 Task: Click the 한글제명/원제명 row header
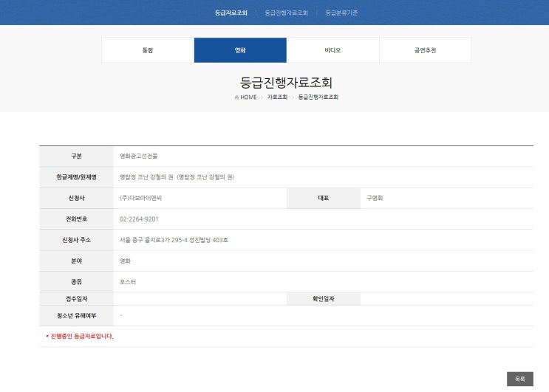point(76,177)
